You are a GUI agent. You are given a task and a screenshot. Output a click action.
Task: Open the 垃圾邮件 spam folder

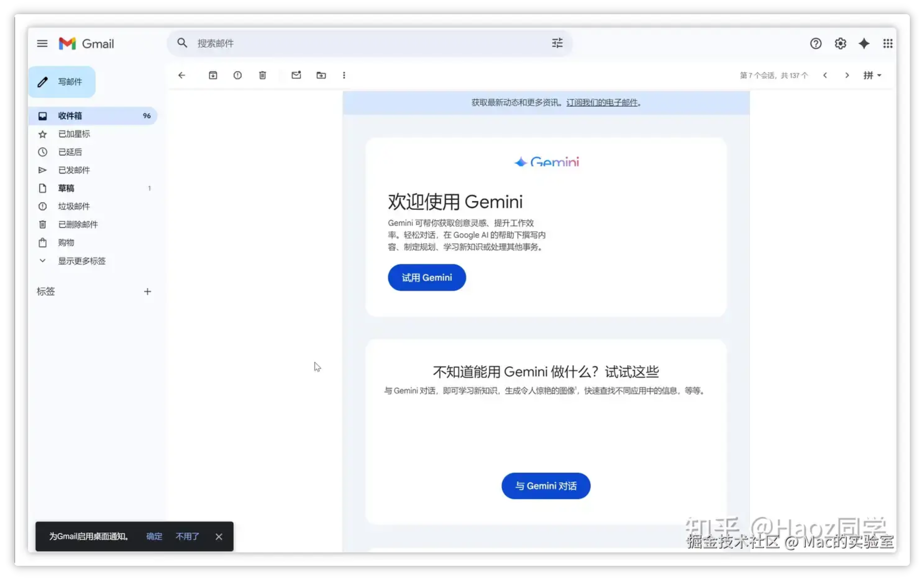(93, 207)
